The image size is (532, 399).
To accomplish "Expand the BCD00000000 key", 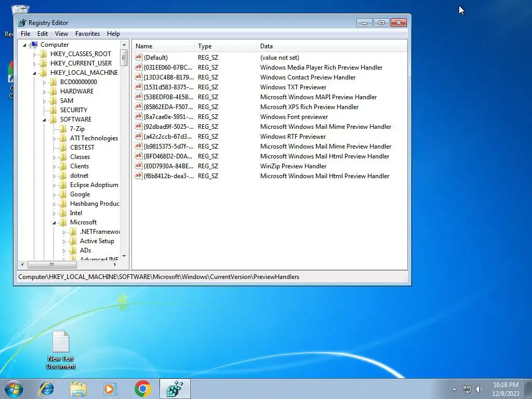I will pos(44,83).
